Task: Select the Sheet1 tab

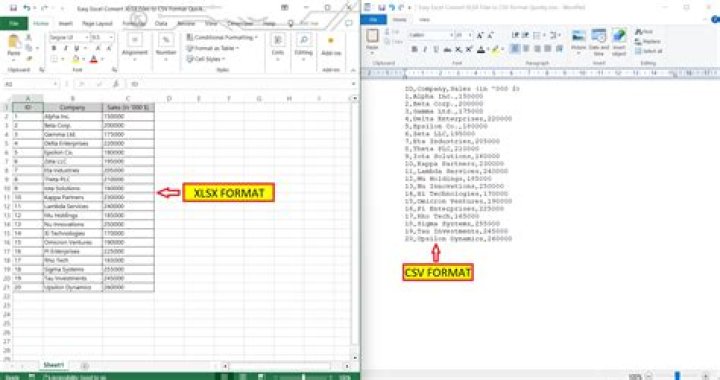Action: pyautogui.click(x=54, y=365)
